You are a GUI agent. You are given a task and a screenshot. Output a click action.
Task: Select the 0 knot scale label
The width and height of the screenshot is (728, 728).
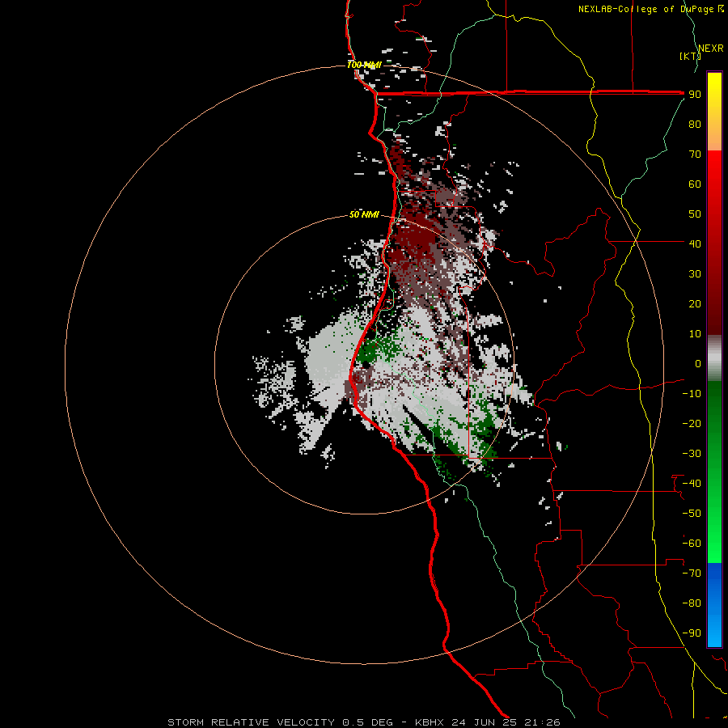(x=698, y=363)
